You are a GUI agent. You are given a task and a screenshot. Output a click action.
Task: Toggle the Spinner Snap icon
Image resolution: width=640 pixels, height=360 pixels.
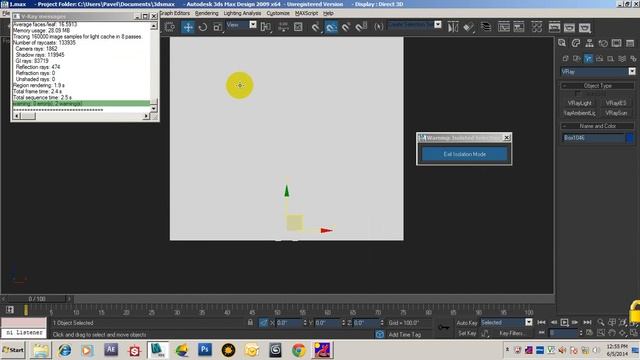coord(361,27)
